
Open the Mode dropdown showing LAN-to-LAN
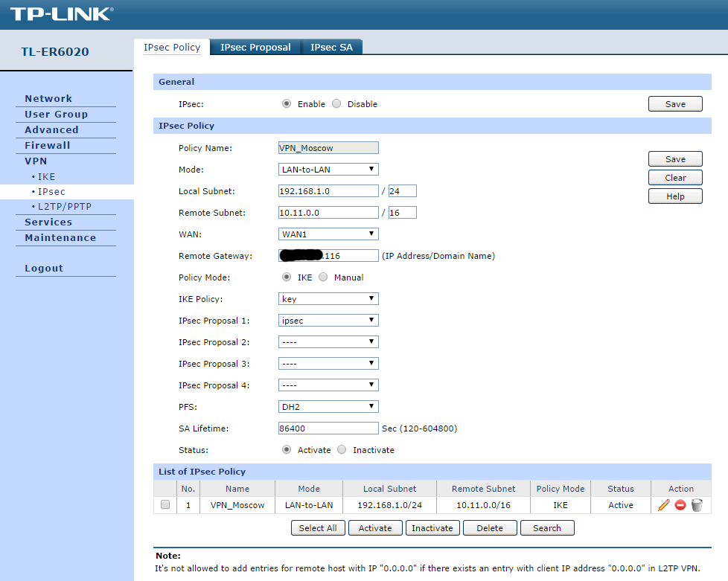[x=328, y=170]
